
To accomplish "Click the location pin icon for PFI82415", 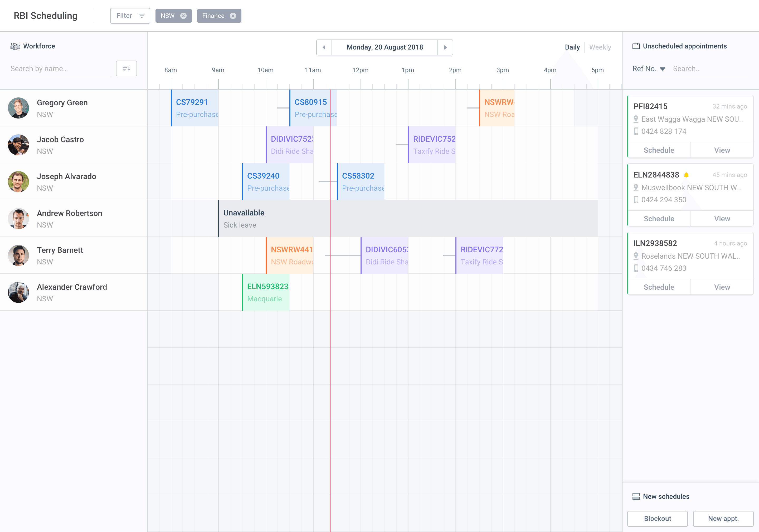I will (x=636, y=119).
